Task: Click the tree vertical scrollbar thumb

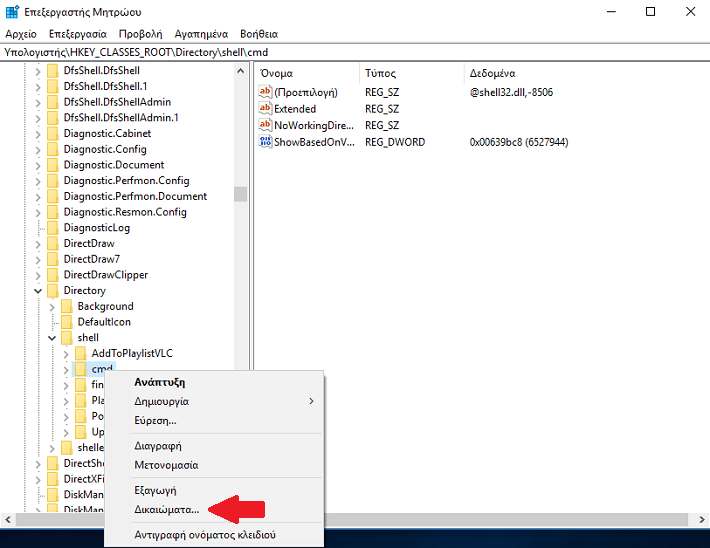Action: click(x=240, y=194)
